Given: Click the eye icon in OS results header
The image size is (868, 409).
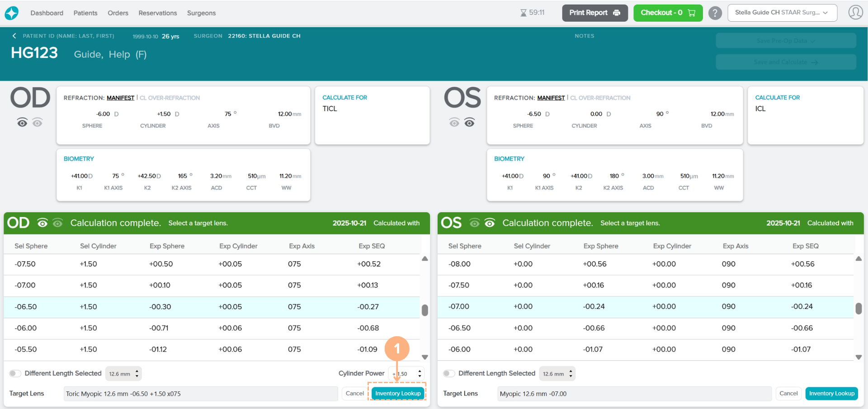Looking at the screenshot, I should click(490, 223).
